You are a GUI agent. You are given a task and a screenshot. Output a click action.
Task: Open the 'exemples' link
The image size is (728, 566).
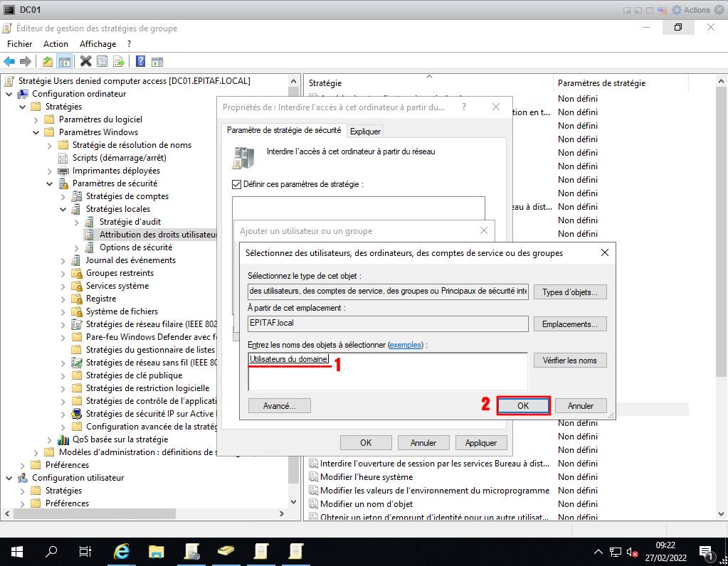405,345
